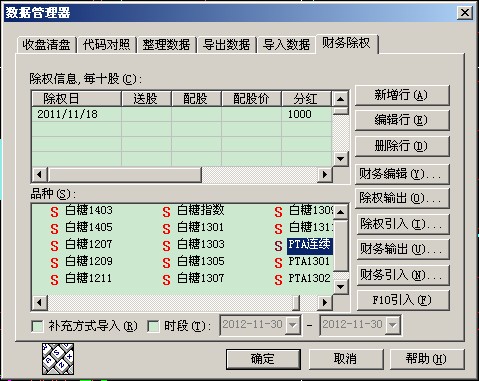
Task: Click the S icon beside 白糖1207
Action: click(x=54, y=246)
